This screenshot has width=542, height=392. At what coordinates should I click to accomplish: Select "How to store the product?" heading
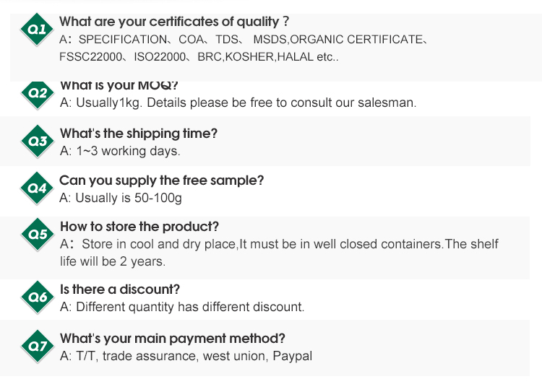[x=139, y=227]
